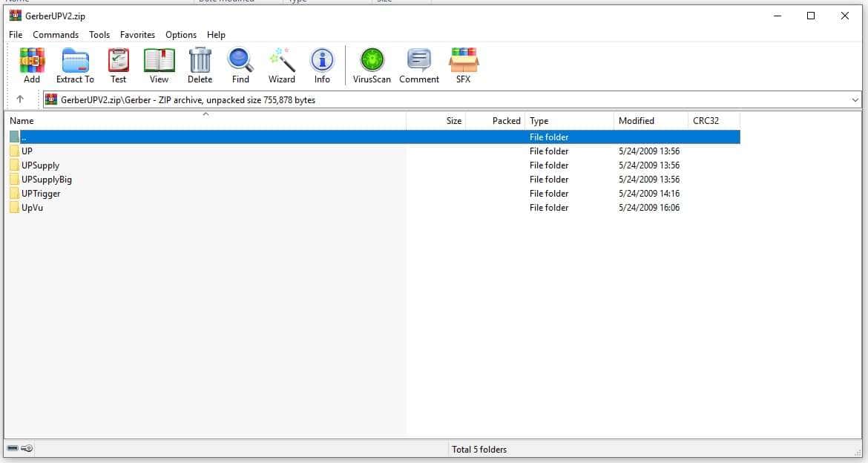Open the File menu
Image resolution: width=868 pixels, height=463 pixels.
point(16,34)
